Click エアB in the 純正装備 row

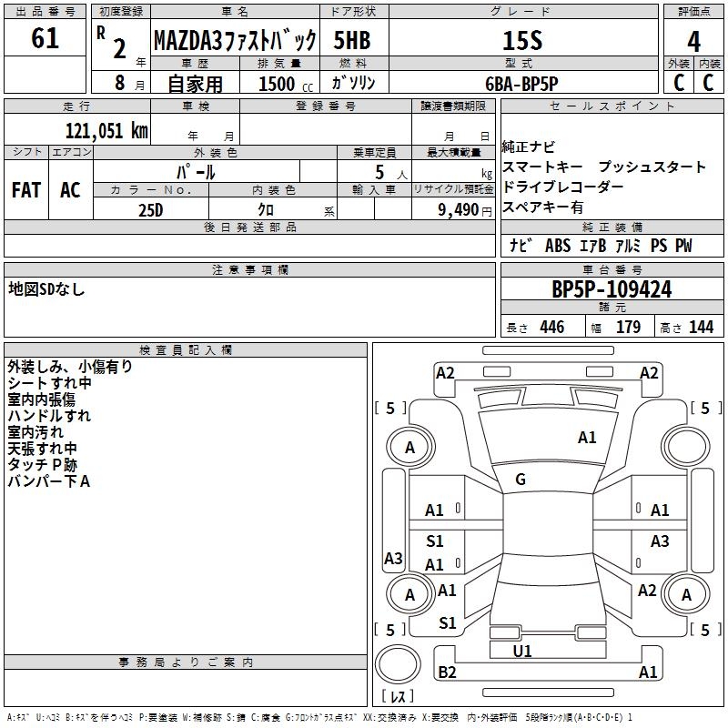tap(593, 246)
